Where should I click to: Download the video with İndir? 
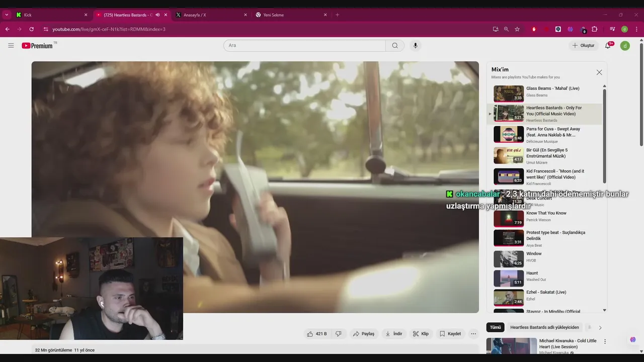point(393,334)
